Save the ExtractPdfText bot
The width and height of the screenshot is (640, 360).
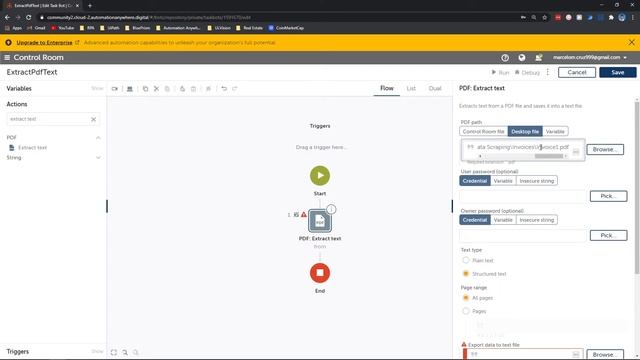618,72
